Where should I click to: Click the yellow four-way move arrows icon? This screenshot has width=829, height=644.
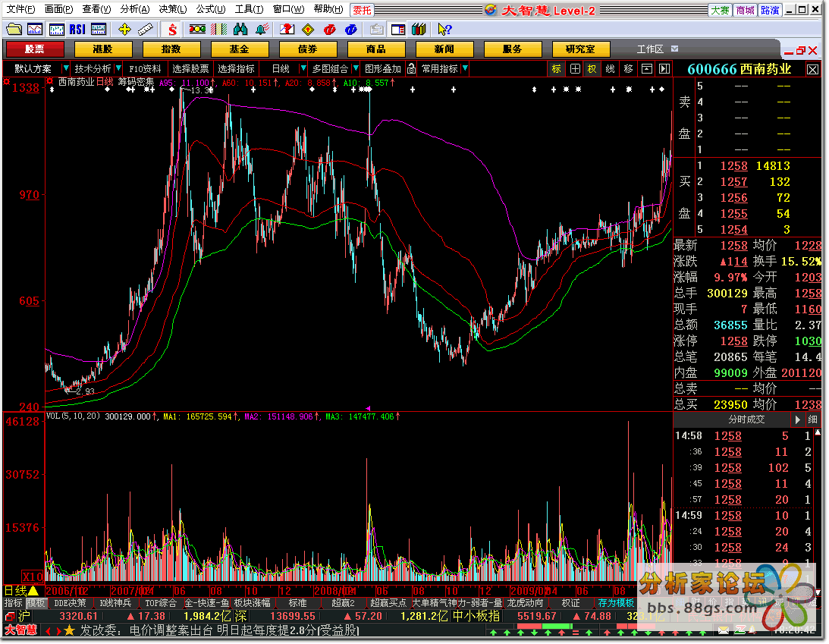pos(125,30)
